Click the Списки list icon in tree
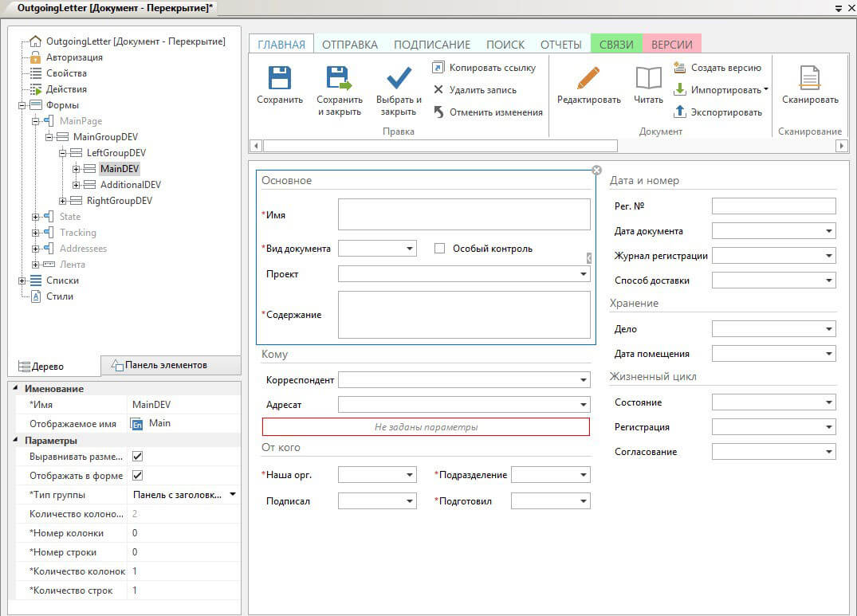The height and width of the screenshot is (616, 857). pyautogui.click(x=36, y=281)
